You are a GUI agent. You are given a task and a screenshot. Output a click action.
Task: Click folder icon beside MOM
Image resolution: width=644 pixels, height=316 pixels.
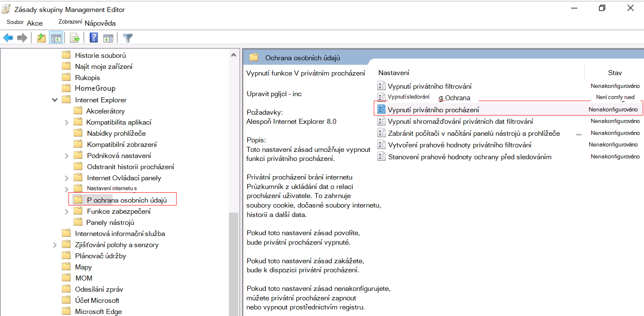(x=66, y=278)
